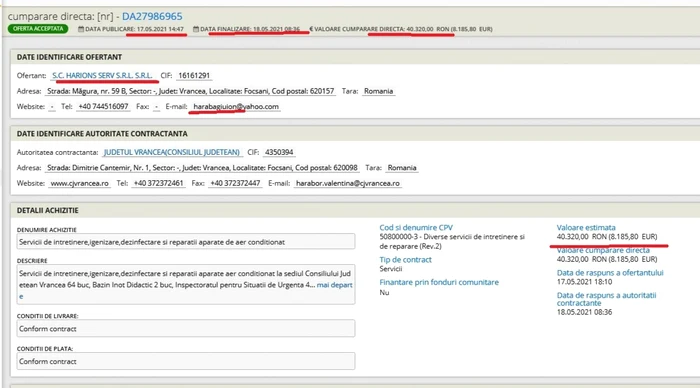Viewport: 700px width, 388px height.
Task: Click the CONDITII DE PLATA field
Action: (186, 361)
